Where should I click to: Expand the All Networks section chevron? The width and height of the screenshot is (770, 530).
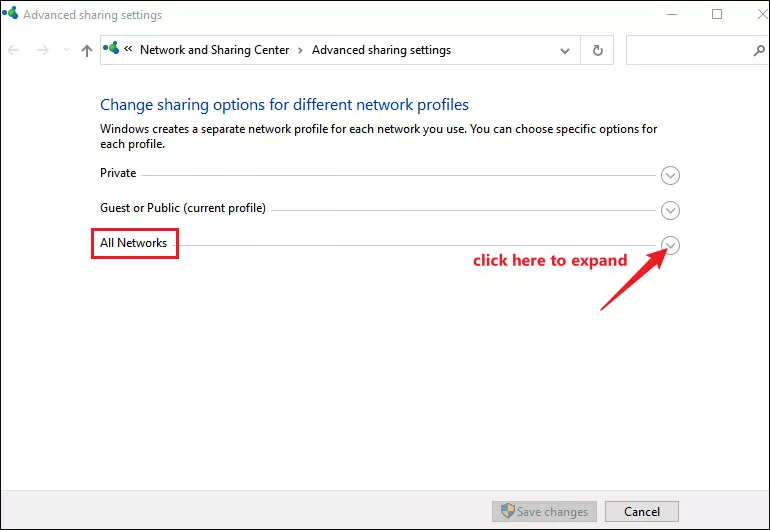tap(670, 245)
